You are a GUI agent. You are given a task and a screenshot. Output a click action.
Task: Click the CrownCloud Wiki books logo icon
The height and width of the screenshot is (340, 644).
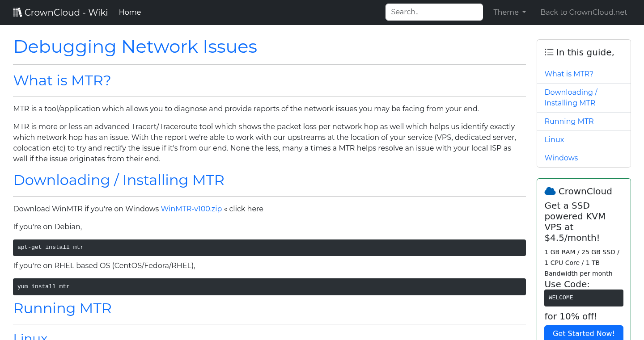[x=17, y=12]
